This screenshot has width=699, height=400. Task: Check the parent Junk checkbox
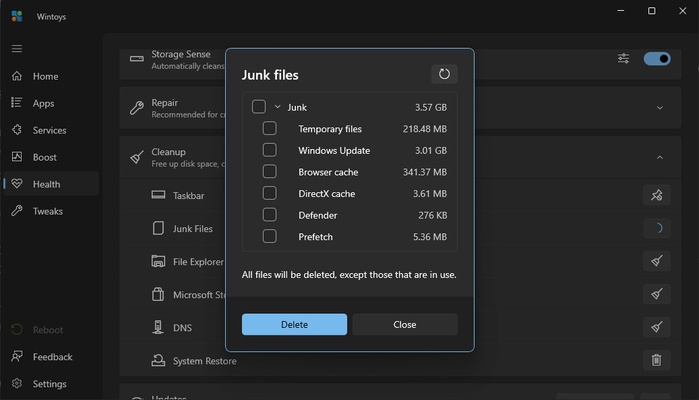point(259,107)
